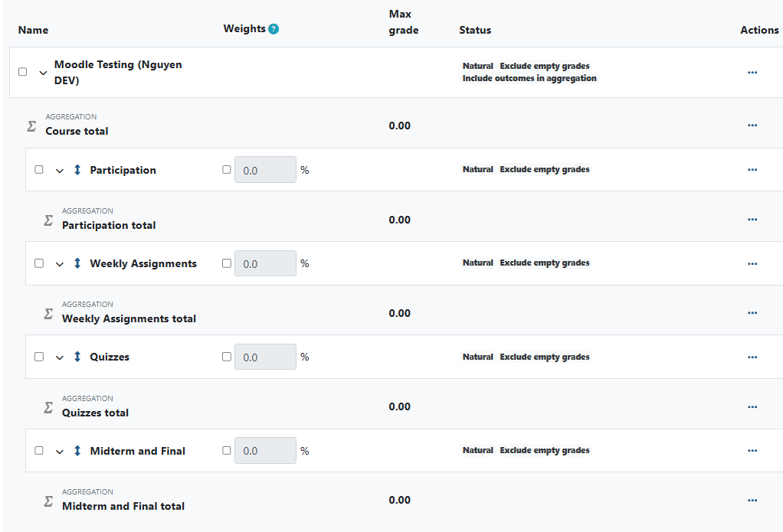Enable the weight override checkbox for Quizzes
This screenshot has height=532, width=783.
[x=226, y=356]
